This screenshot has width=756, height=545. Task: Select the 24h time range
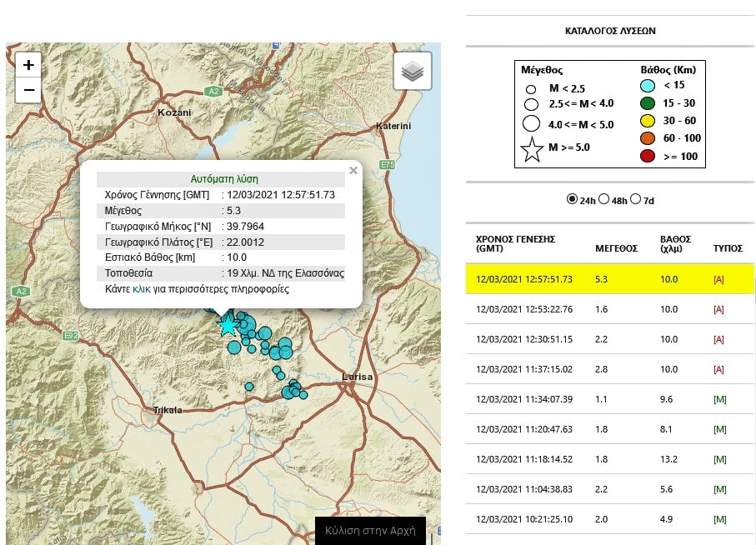coord(572,199)
